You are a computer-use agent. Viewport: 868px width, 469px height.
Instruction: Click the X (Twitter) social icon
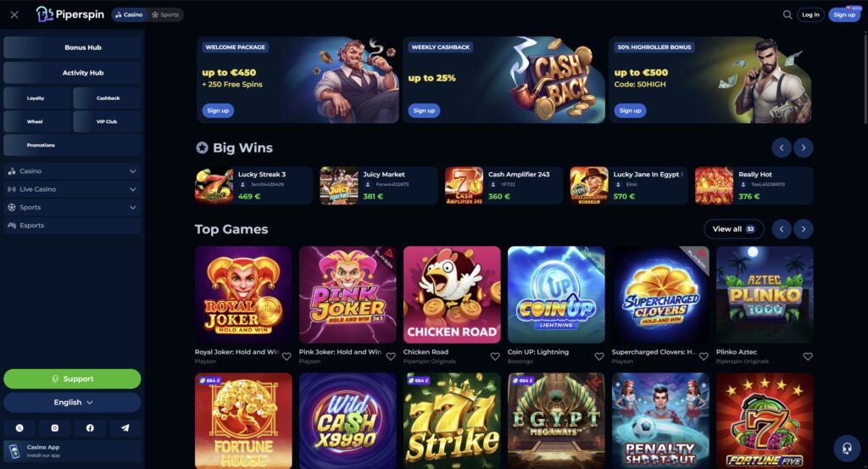click(x=19, y=428)
